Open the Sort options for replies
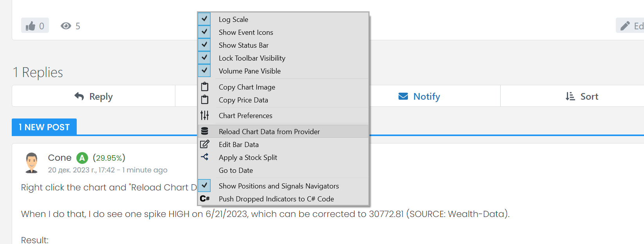This screenshot has width=644, height=244. pyautogui.click(x=582, y=96)
